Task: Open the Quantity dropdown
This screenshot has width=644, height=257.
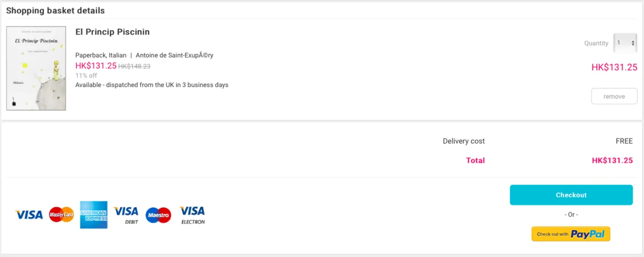Action: (x=625, y=43)
